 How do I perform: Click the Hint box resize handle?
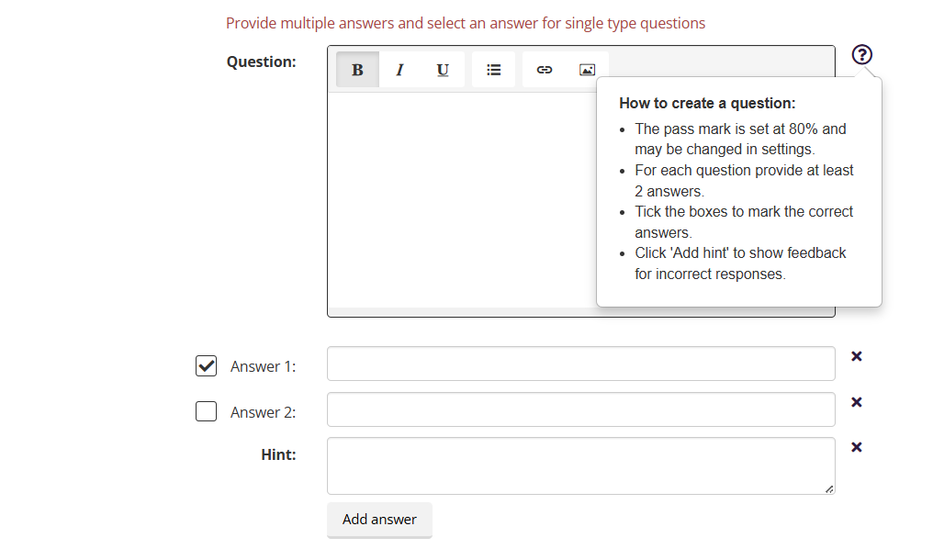[829, 489]
